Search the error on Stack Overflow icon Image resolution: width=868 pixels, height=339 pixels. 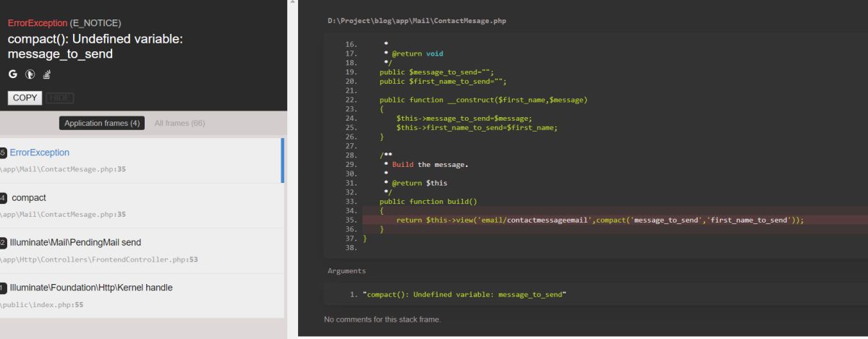click(x=46, y=74)
